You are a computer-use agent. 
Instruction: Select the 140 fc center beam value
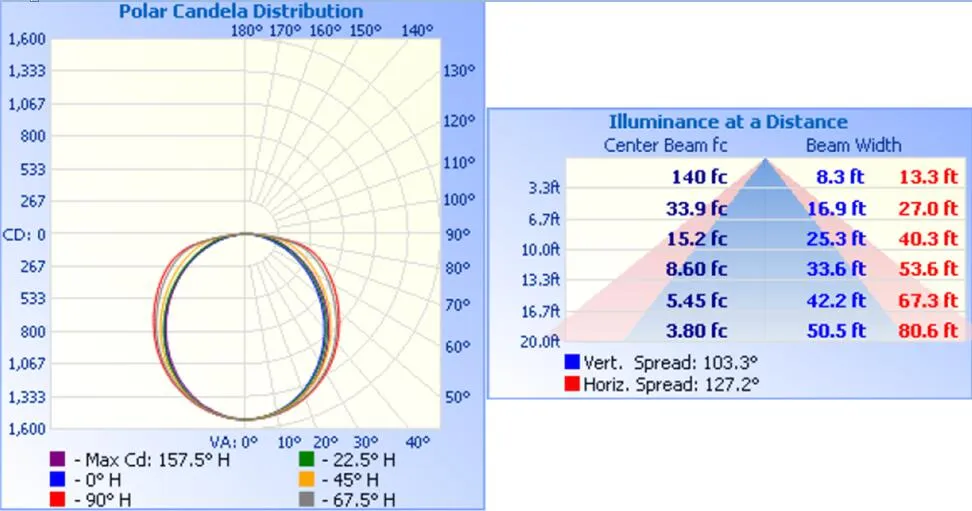click(699, 177)
